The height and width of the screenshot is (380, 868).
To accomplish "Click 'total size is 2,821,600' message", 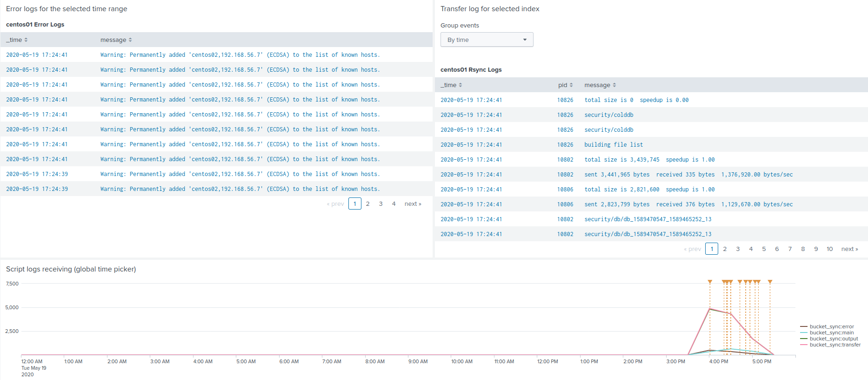I will [x=649, y=190].
